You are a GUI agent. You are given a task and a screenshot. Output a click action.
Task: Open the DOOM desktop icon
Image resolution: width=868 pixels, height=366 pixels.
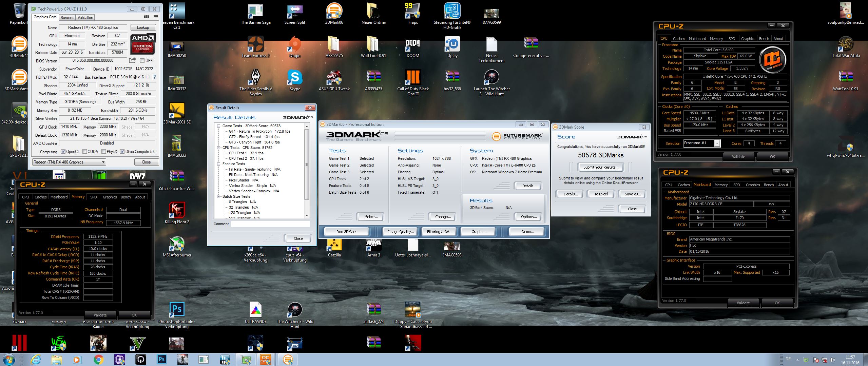coord(413,47)
